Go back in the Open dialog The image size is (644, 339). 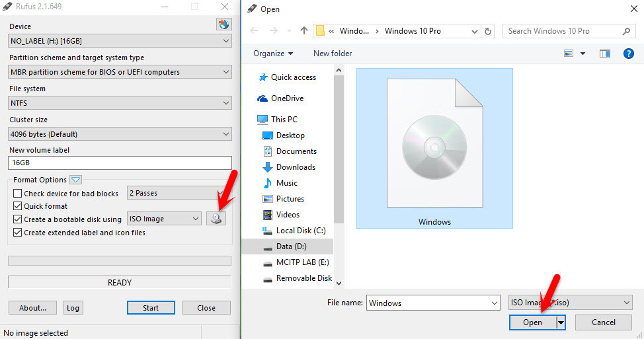[255, 31]
